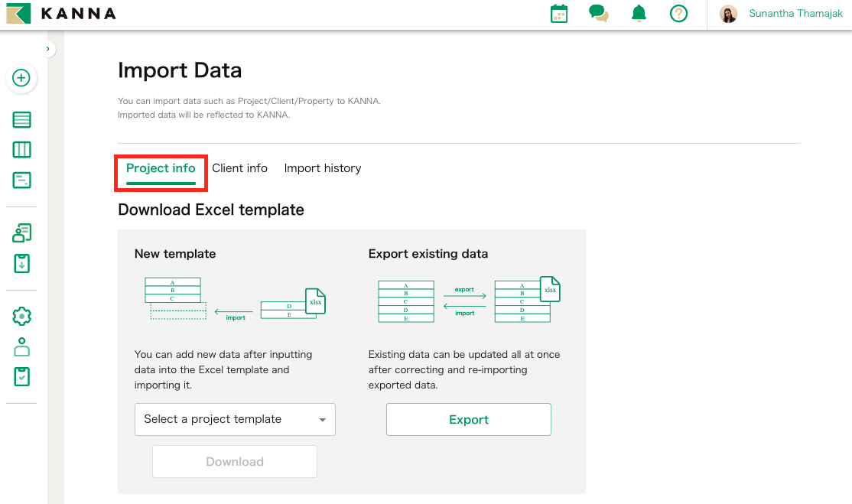
Task: Switch to the Import history tab
Action: pos(322,167)
